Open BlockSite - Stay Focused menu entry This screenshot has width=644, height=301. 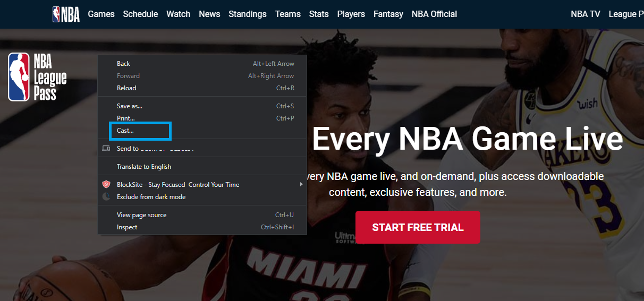(202, 185)
